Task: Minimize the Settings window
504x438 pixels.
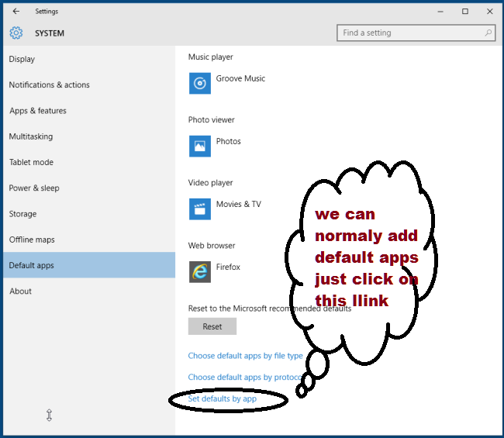Action: pyautogui.click(x=440, y=12)
